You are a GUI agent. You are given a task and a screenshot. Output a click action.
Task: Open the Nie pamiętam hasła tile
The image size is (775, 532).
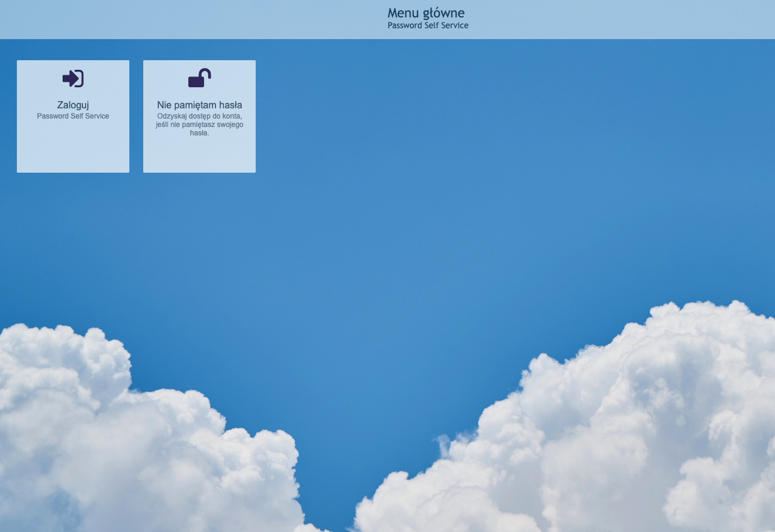pyautogui.click(x=199, y=116)
